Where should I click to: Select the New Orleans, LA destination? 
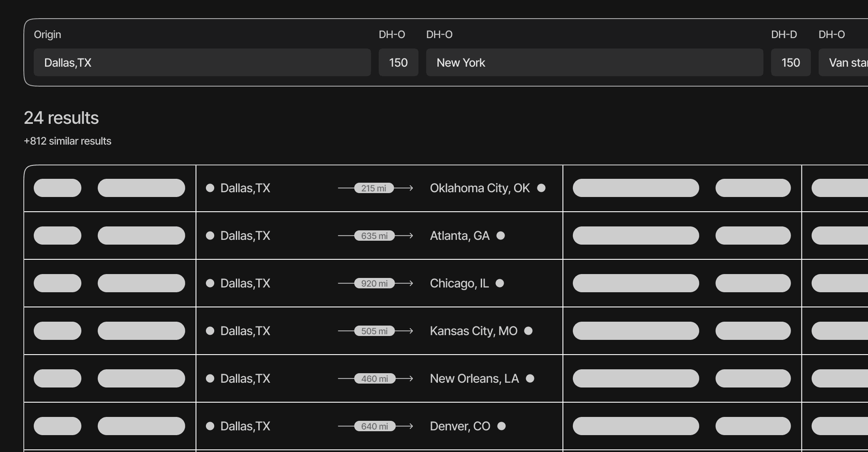(474, 379)
